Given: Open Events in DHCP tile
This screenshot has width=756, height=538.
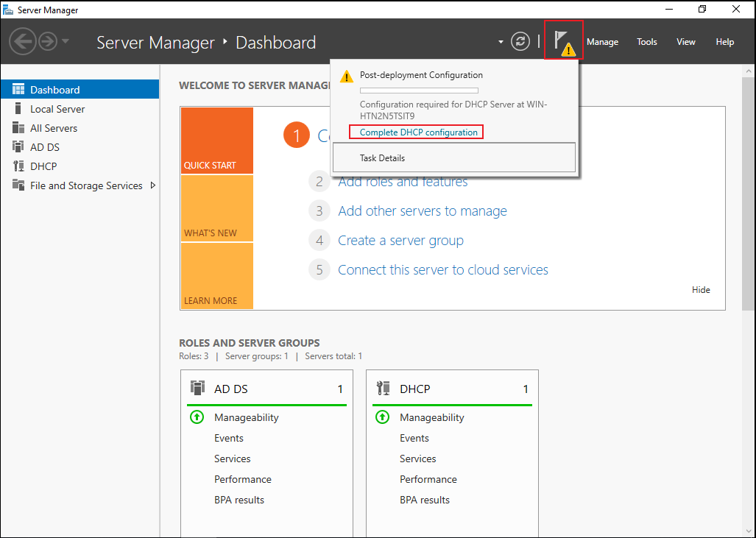Looking at the screenshot, I should click(x=414, y=438).
